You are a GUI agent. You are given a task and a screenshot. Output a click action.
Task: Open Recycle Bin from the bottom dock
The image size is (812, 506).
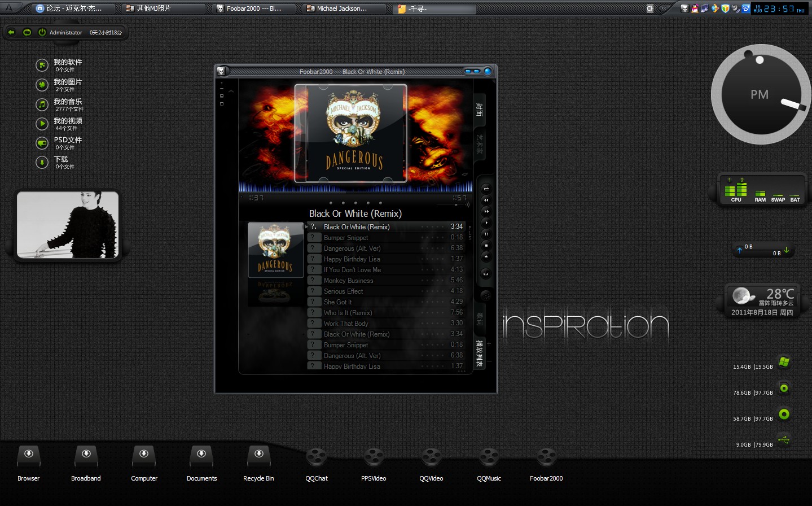[258, 463]
